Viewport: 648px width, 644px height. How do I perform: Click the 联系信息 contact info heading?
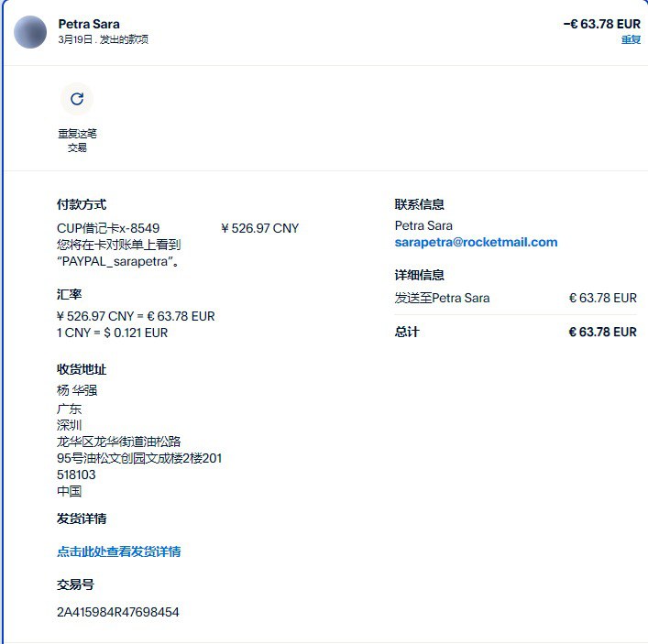(x=420, y=204)
